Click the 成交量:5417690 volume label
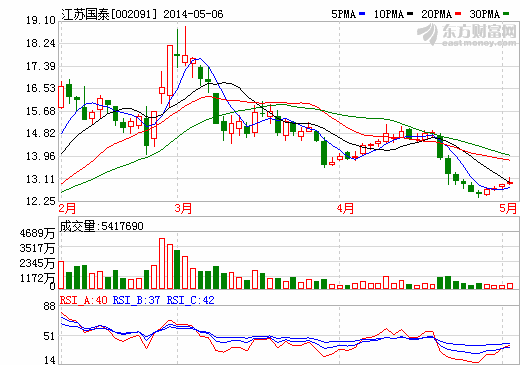This screenshot has height=365, width=520. click(x=102, y=226)
